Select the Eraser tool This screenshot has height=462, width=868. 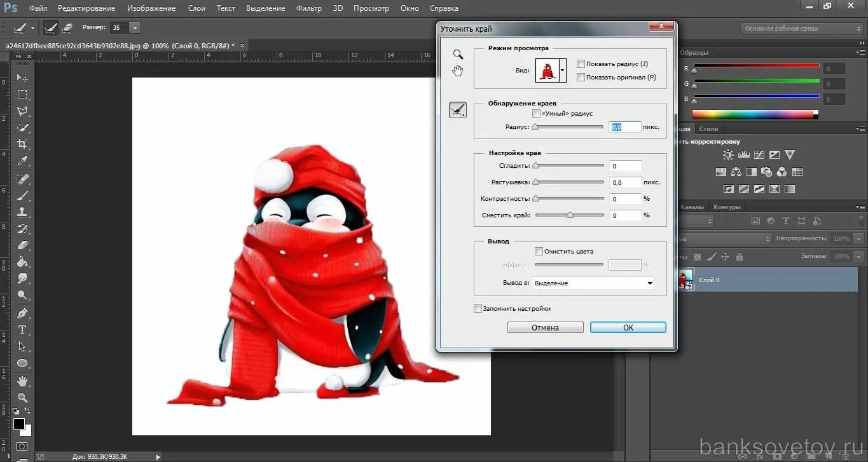click(22, 245)
